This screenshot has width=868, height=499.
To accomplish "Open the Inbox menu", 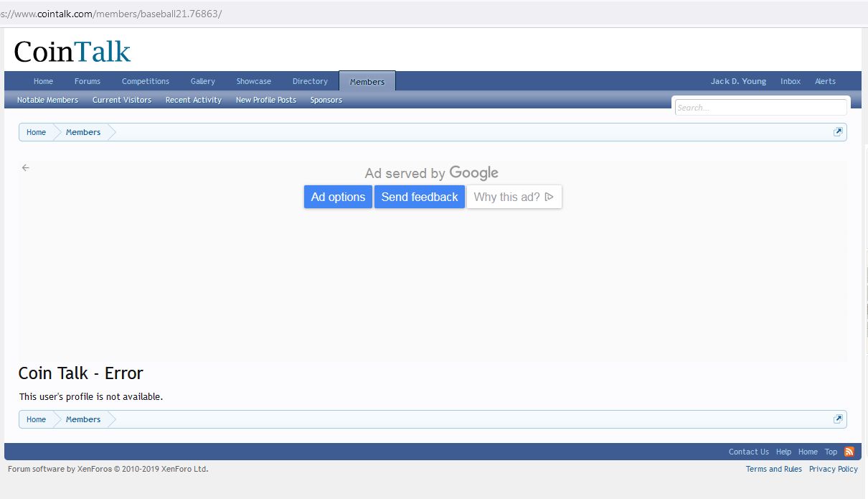I will point(791,81).
